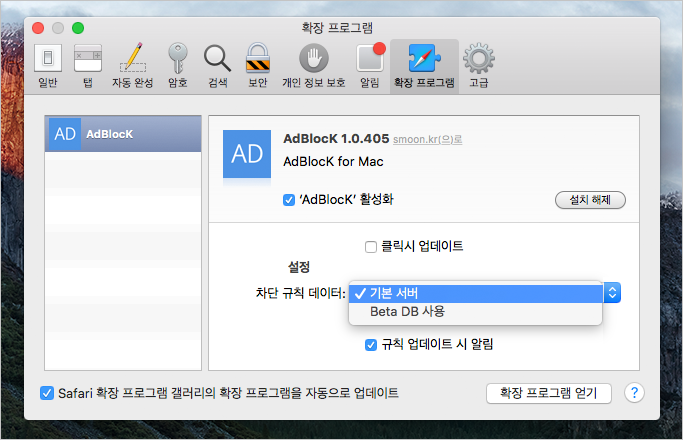The height and width of the screenshot is (440, 683).
Task: Click the 확장 프로그램 얻기 button
Action: (549, 393)
